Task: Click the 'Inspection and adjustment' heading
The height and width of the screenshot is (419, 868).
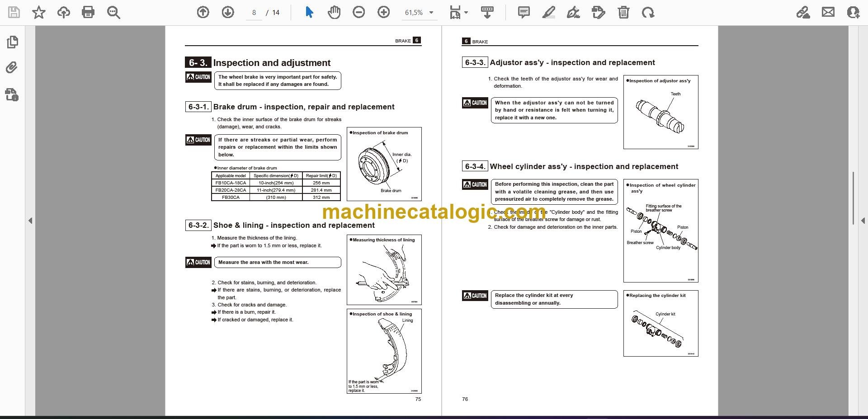Action: (x=272, y=63)
